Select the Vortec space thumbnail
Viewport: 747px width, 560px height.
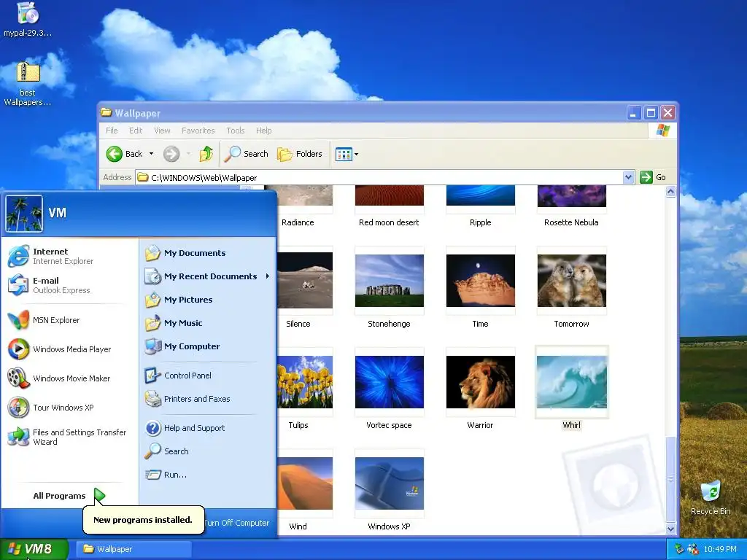coord(390,382)
